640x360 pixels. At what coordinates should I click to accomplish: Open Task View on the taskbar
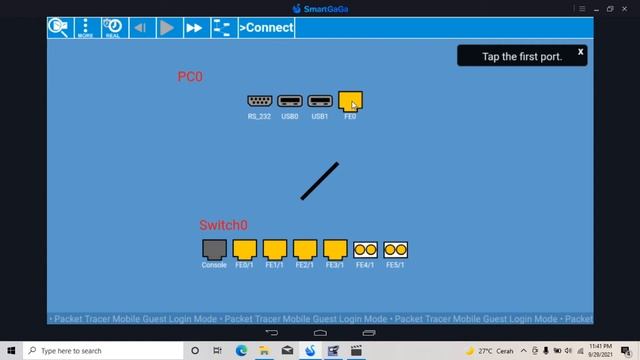pyautogui.click(x=218, y=351)
